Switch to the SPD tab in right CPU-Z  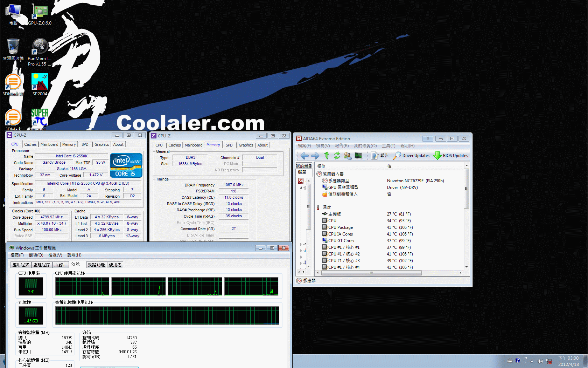coord(229,145)
